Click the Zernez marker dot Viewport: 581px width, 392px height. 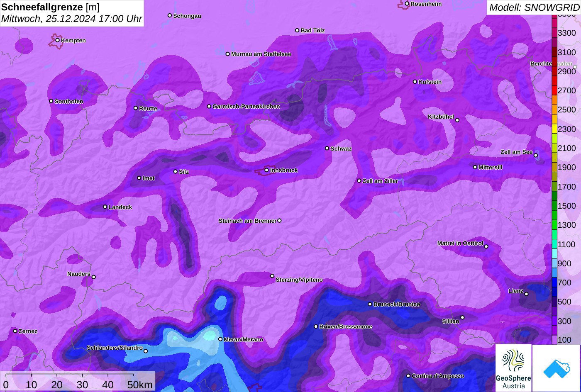point(15,331)
